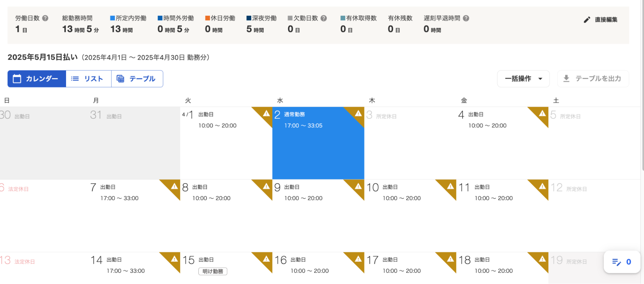Click April 12 所定休日 cell

594,216
